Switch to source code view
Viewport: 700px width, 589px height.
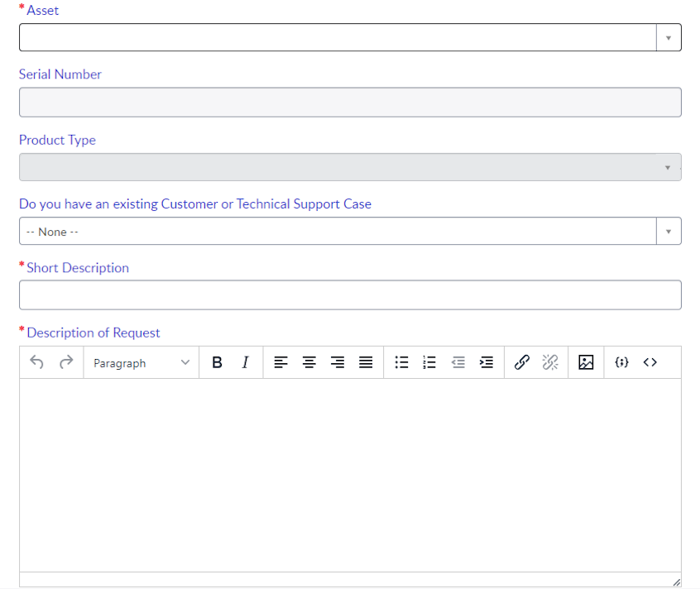click(x=650, y=362)
